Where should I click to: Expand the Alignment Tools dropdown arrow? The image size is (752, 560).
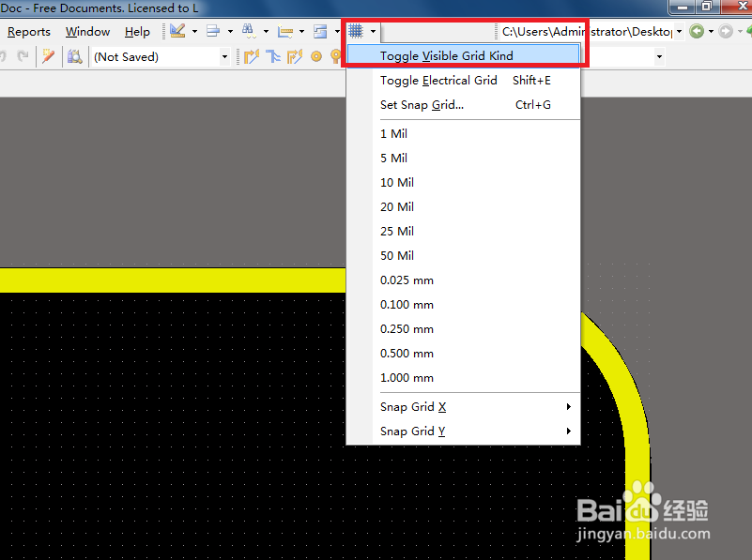[x=230, y=32]
